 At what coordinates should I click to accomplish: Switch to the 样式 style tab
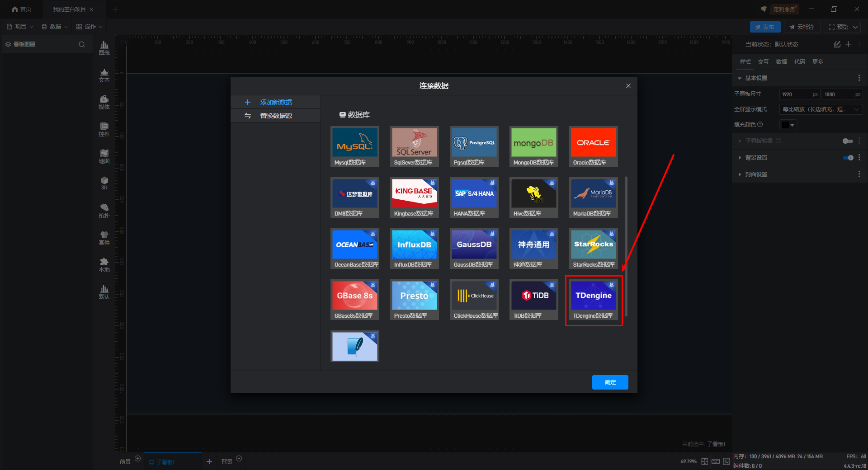tap(745, 62)
